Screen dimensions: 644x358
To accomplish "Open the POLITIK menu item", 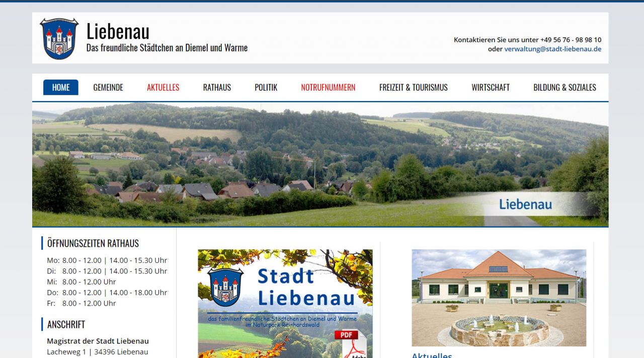I will [x=266, y=87].
